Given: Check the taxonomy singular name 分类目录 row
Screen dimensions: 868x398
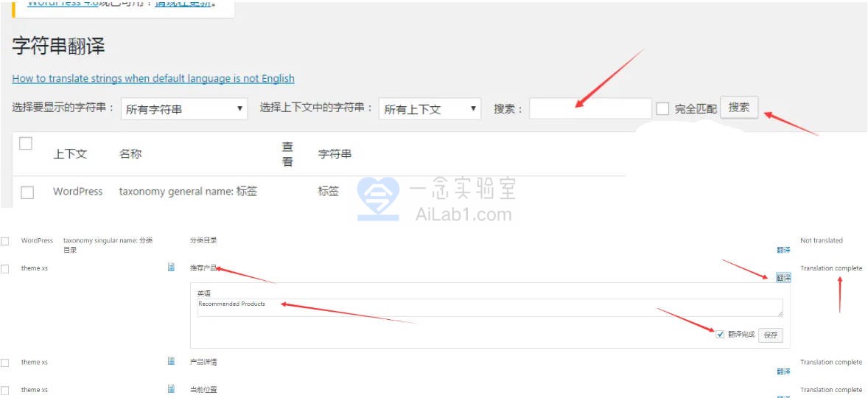Looking at the screenshot, I should (5, 241).
